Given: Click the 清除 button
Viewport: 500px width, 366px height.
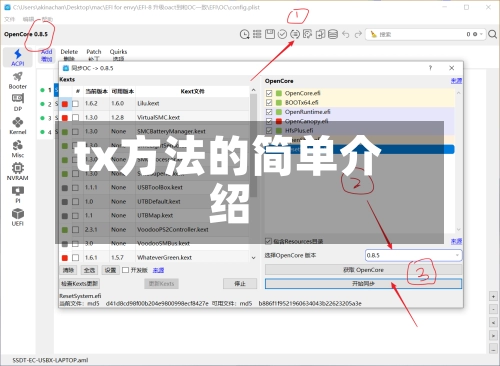Looking at the screenshot, I should (x=68, y=270).
